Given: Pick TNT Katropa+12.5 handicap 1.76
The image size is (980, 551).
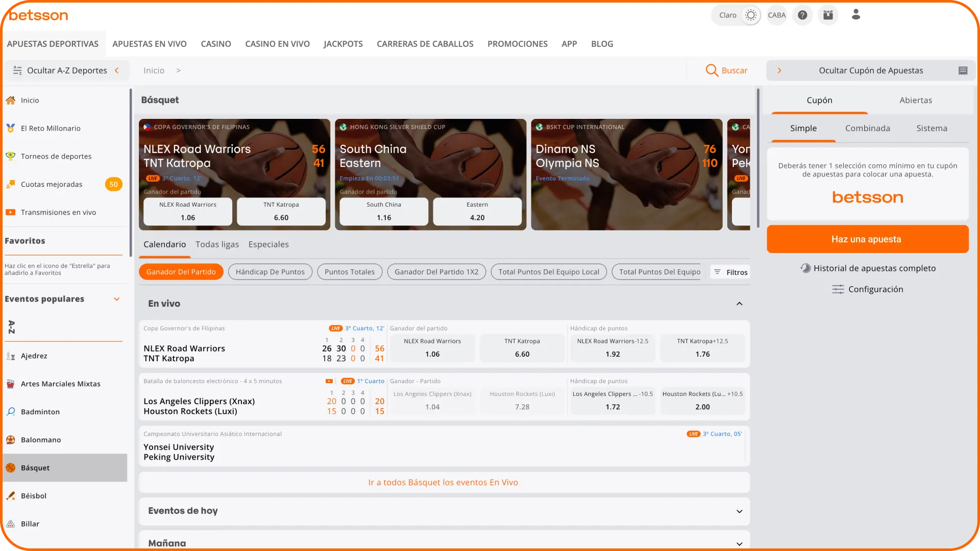Looking at the screenshot, I should pyautogui.click(x=702, y=348).
